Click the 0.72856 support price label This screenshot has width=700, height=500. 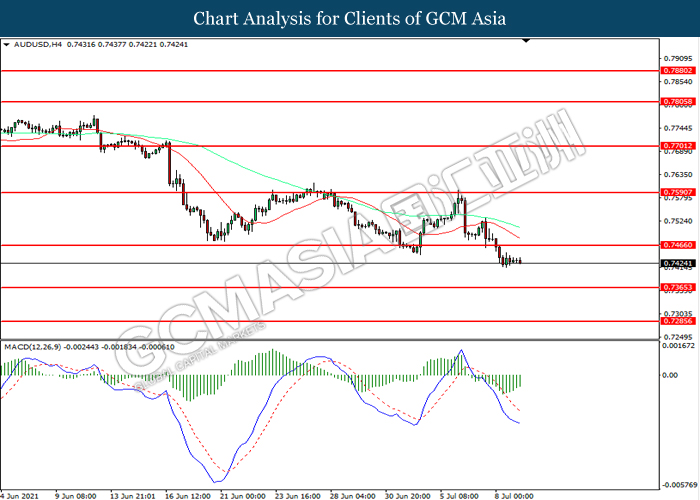point(678,321)
